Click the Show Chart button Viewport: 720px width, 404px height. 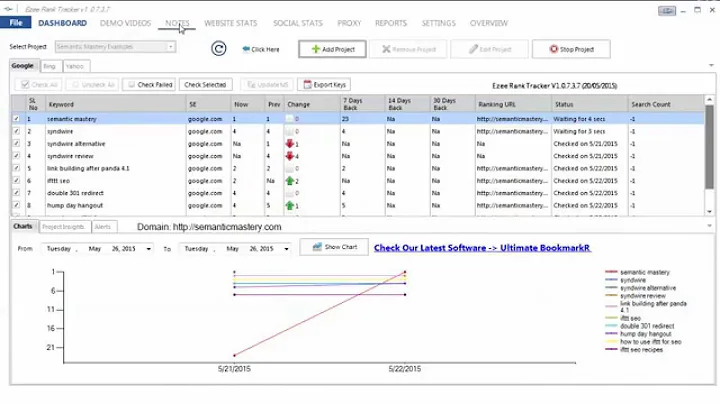point(334,247)
